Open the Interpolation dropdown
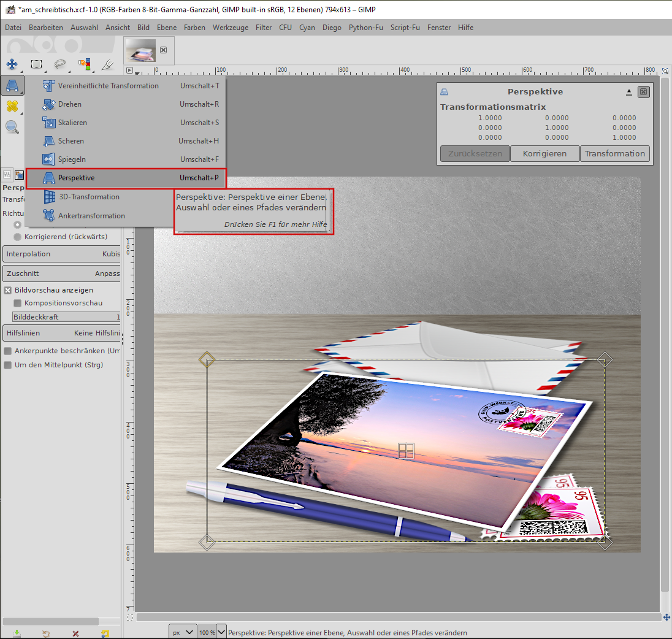This screenshot has width=672, height=639. pyautogui.click(x=61, y=254)
